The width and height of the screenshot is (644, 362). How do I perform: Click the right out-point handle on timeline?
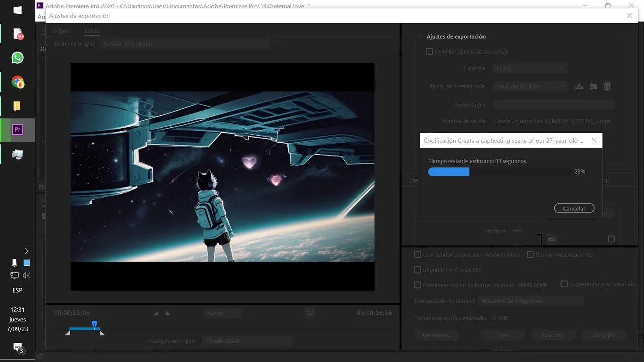pos(102,333)
